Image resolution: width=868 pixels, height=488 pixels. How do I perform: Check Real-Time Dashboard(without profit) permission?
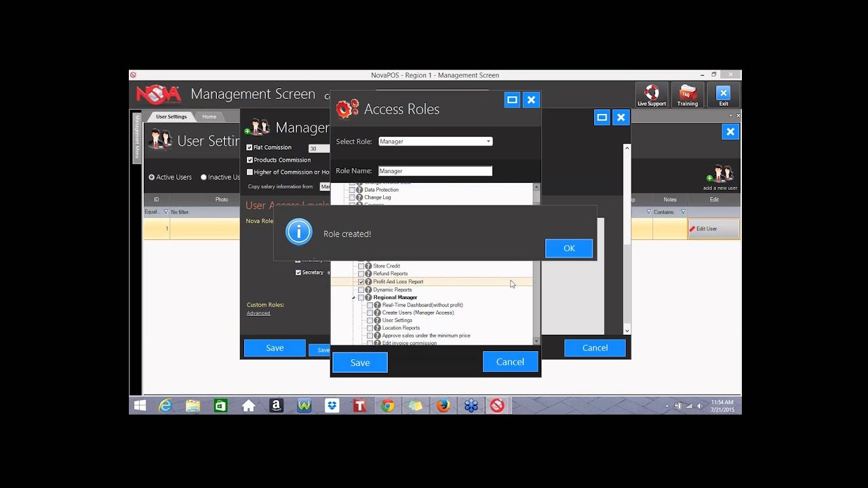(x=370, y=305)
